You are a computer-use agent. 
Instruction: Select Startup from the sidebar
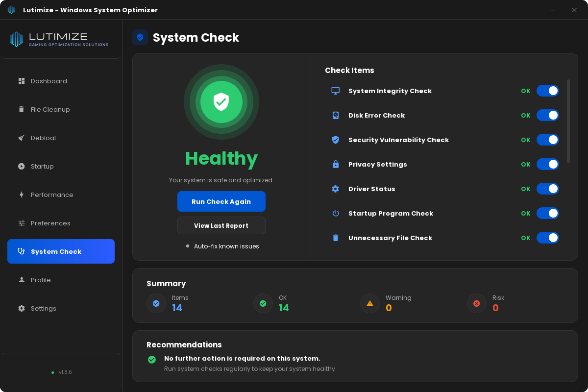point(61,166)
